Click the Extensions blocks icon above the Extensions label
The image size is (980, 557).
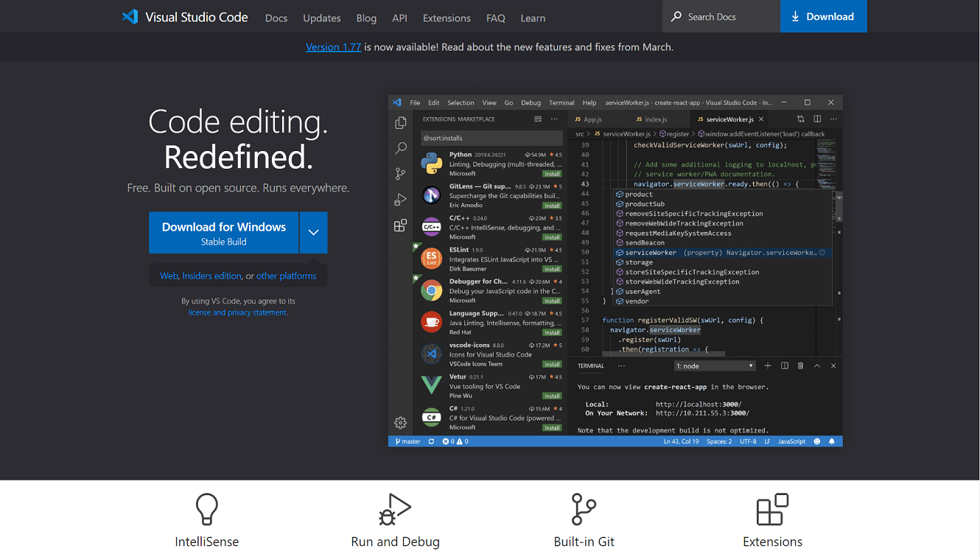coord(772,509)
